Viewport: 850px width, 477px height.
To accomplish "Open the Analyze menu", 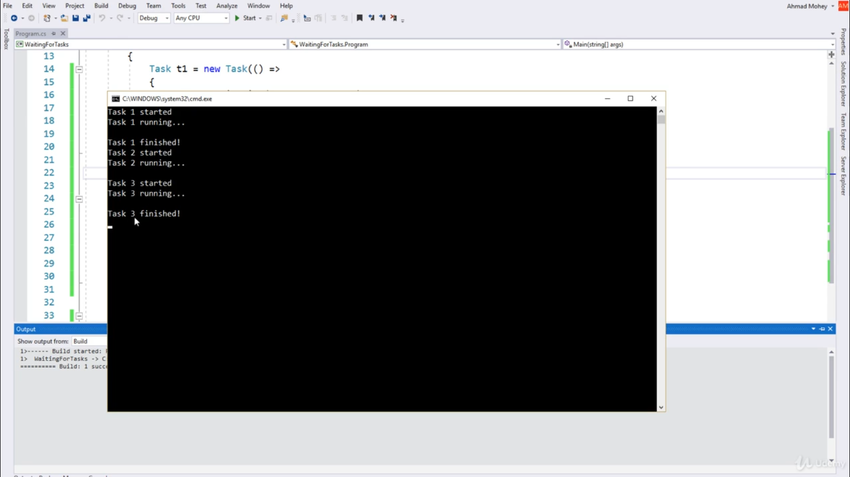I will 227,5.
